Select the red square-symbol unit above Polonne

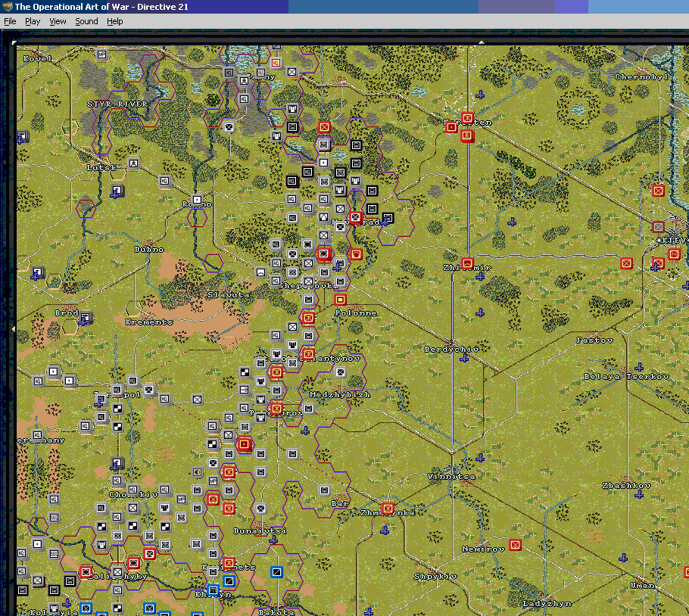[x=340, y=300]
